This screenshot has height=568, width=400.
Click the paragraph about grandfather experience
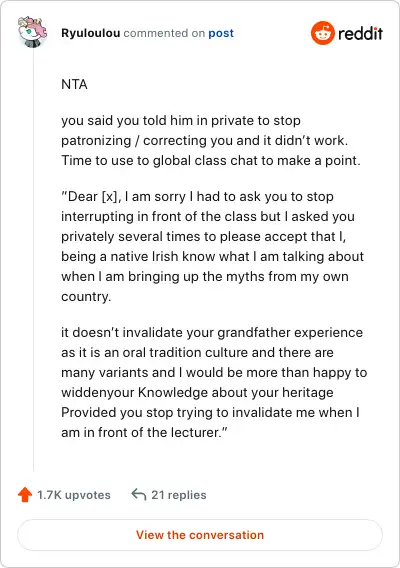tap(214, 382)
